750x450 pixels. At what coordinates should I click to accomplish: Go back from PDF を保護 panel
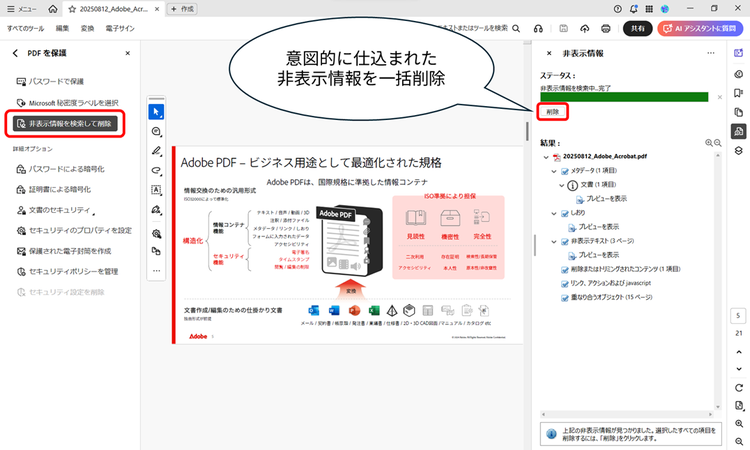[x=15, y=53]
